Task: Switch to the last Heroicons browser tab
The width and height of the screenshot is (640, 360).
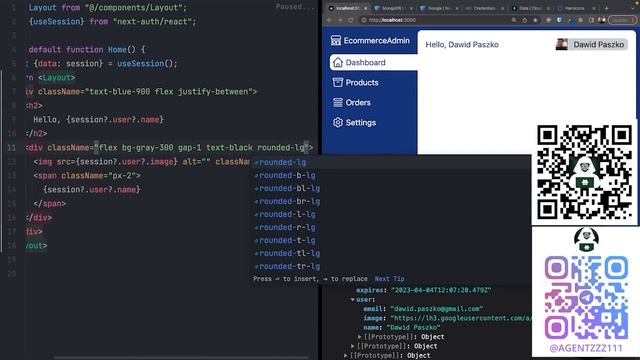Action: [576, 8]
